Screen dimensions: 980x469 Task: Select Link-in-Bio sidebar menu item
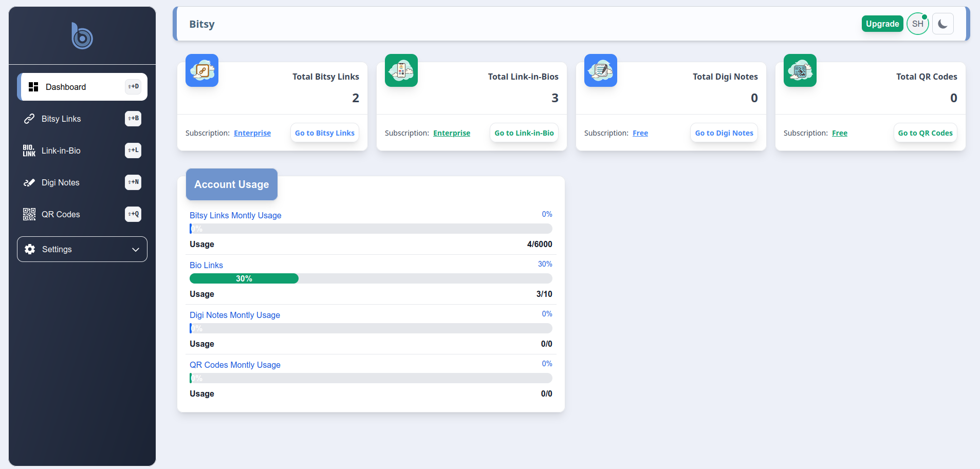click(61, 151)
